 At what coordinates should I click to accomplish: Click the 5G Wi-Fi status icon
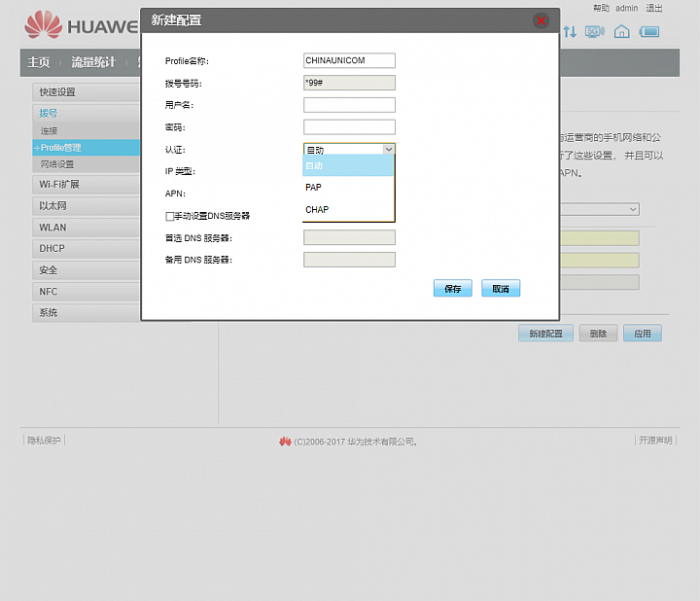[x=595, y=32]
